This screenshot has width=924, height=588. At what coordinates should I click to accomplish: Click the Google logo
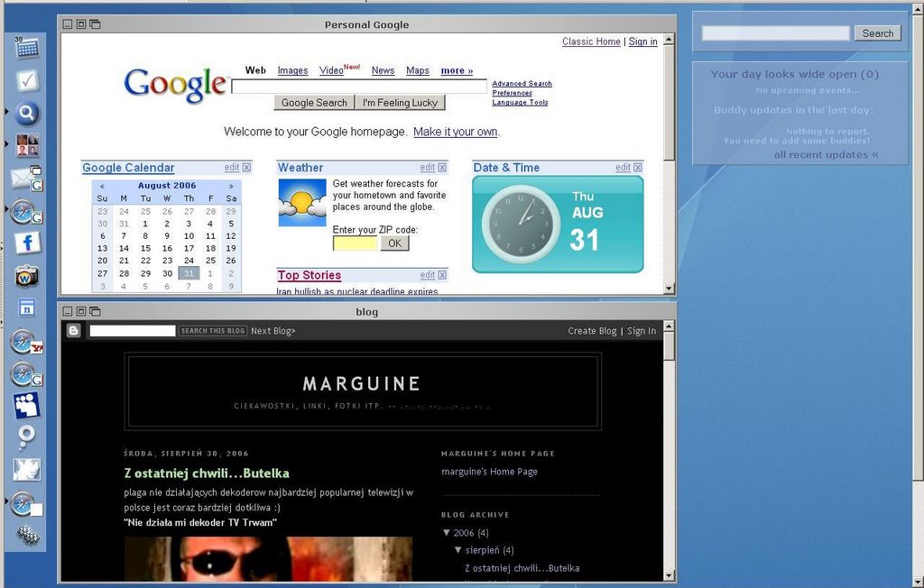coord(176,86)
